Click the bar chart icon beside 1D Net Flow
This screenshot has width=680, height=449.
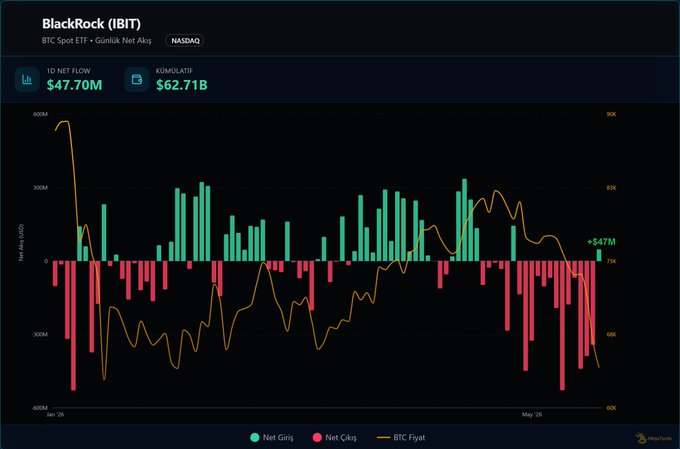coord(27,79)
